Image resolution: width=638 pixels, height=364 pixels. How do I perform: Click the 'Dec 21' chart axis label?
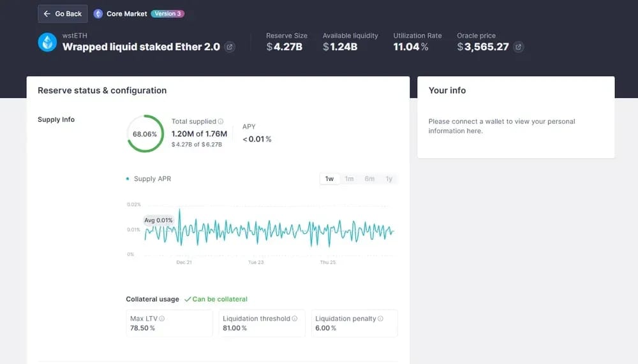click(184, 263)
